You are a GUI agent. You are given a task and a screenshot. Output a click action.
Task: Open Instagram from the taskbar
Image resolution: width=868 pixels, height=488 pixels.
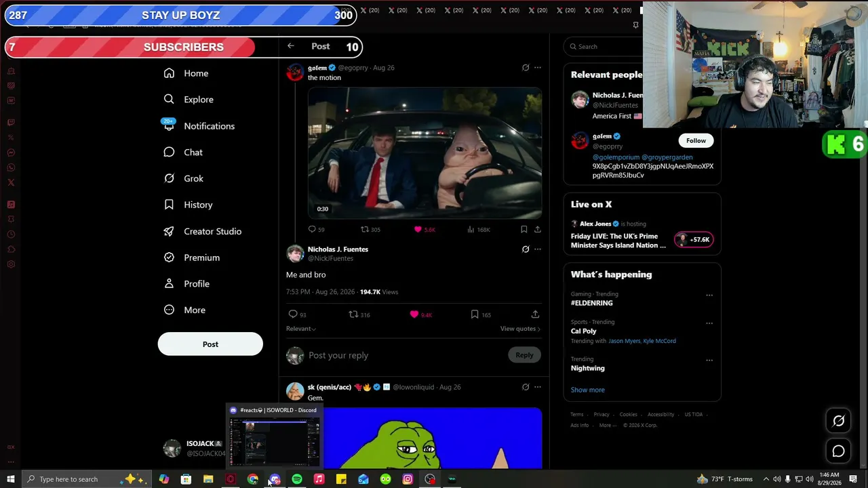[x=408, y=479]
